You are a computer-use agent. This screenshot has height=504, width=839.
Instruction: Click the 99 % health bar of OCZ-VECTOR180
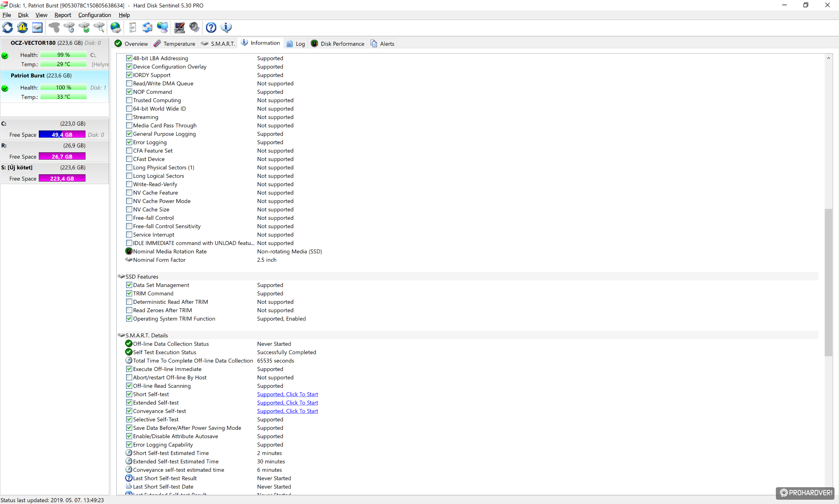(63, 55)
